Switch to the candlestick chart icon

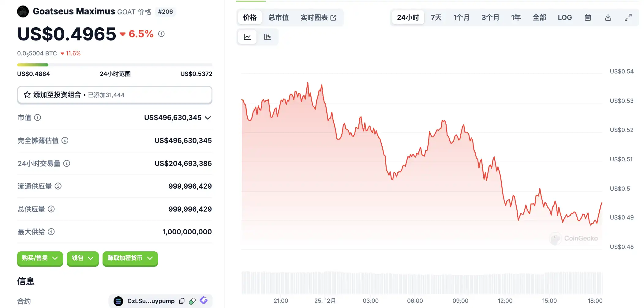click(267, 37)
